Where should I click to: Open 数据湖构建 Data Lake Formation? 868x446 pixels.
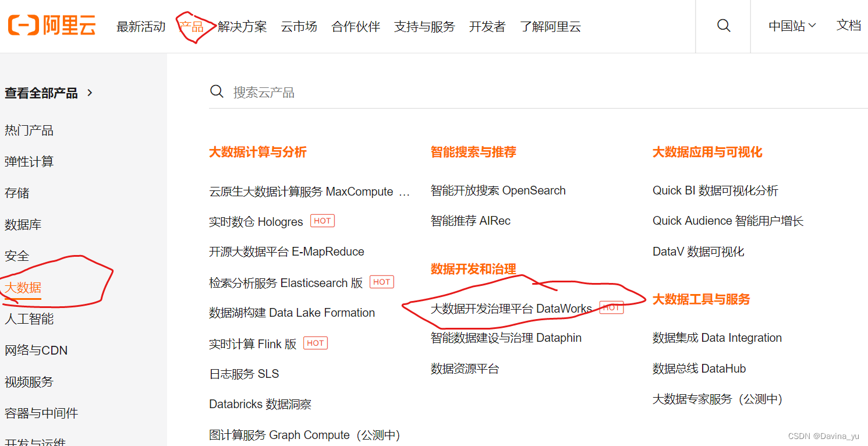[x=292, y=313]
